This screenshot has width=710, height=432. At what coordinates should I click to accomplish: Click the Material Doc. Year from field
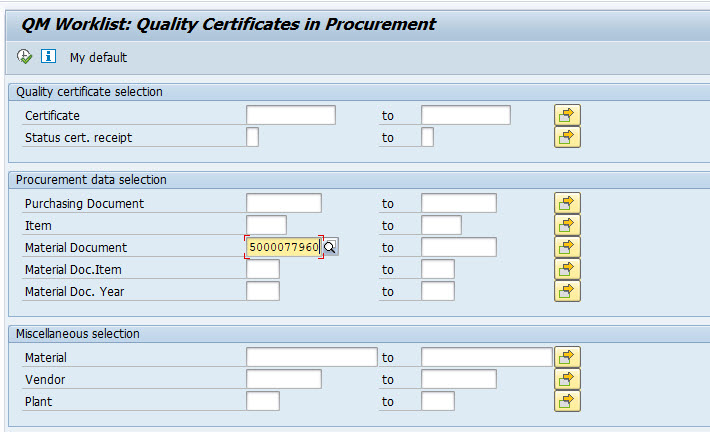coord(263,291)
